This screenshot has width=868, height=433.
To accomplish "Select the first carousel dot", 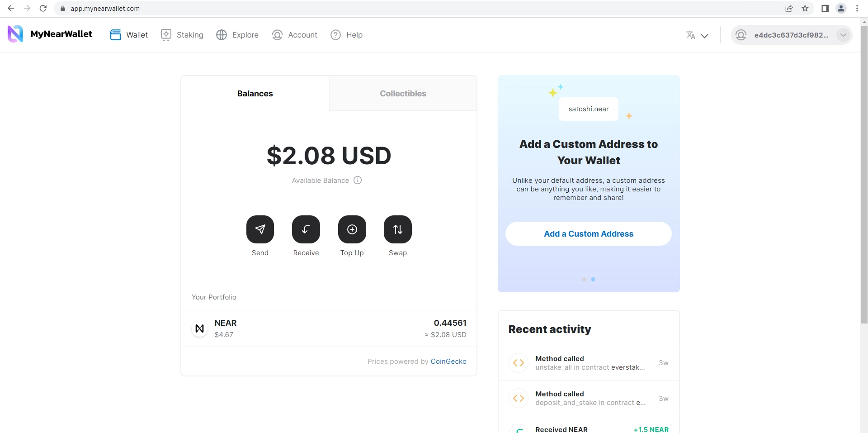I will click(584, 280).
